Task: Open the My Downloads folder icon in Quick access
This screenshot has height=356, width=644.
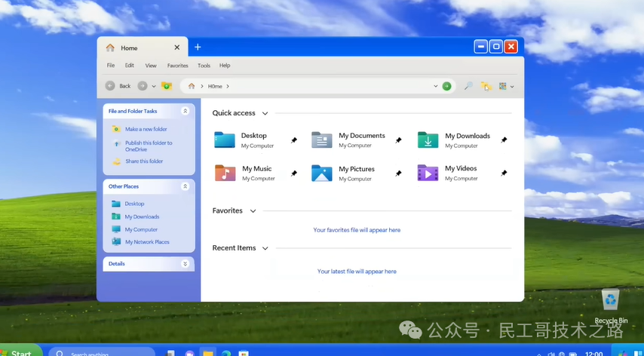Action: coord(428,140)
